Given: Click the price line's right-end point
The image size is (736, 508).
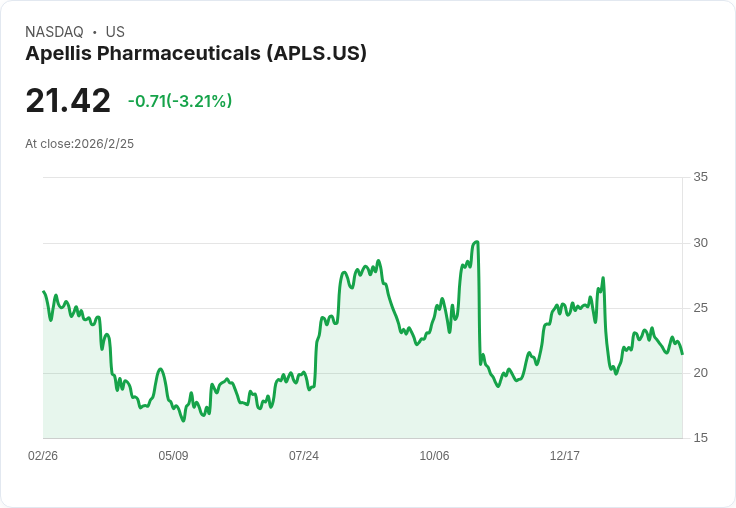Looking at the screenshot, I should click(682, 354).
